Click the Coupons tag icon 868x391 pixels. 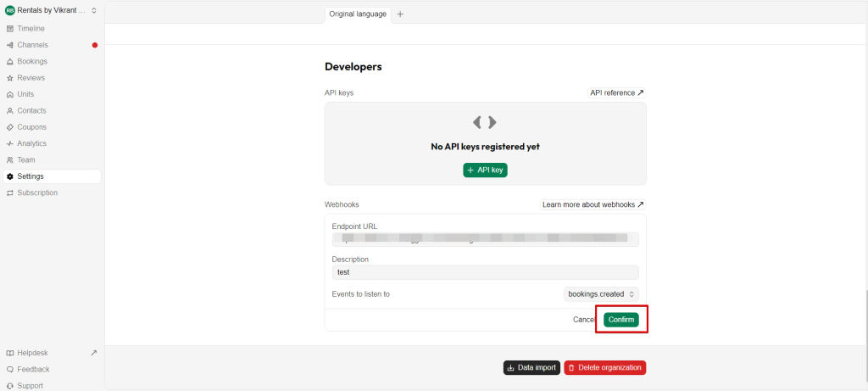pos(9,127)
